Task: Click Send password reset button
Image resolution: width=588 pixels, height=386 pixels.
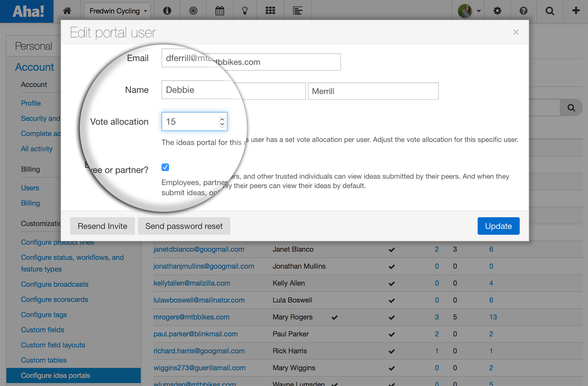Action: (184, 226)
